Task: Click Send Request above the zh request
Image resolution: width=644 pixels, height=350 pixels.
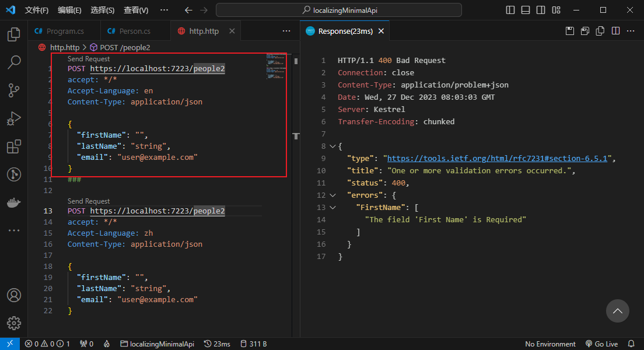Action: point(89,201)
